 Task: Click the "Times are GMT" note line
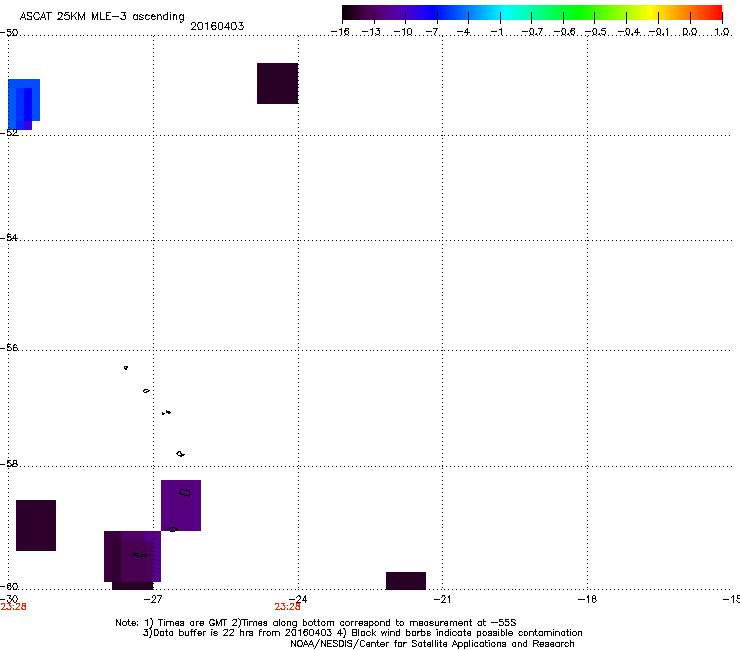[316, 623]
